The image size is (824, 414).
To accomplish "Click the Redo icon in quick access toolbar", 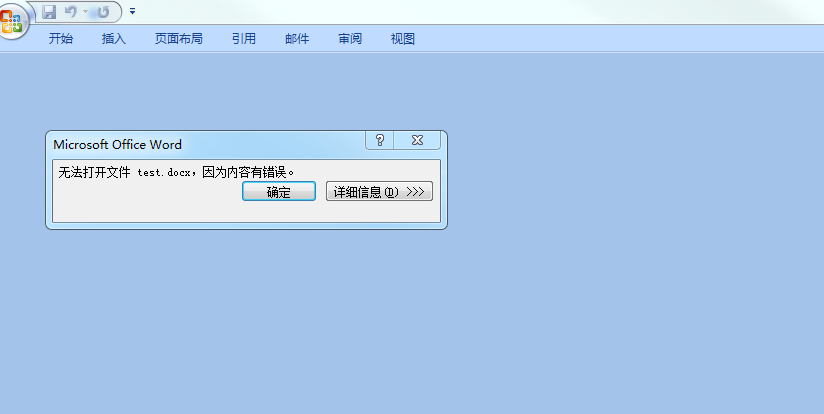I will pos(103,12).
